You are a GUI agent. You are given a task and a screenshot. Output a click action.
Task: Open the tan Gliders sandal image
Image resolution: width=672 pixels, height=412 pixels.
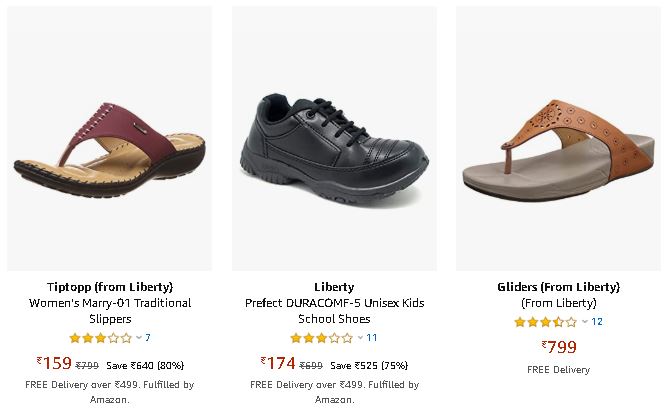tap(558, 138)
